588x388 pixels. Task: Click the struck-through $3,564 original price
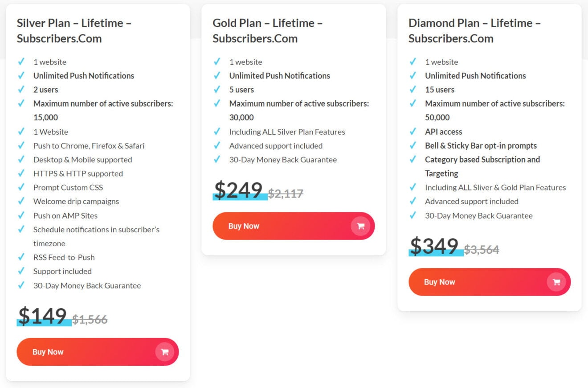[x=481, y=250]
